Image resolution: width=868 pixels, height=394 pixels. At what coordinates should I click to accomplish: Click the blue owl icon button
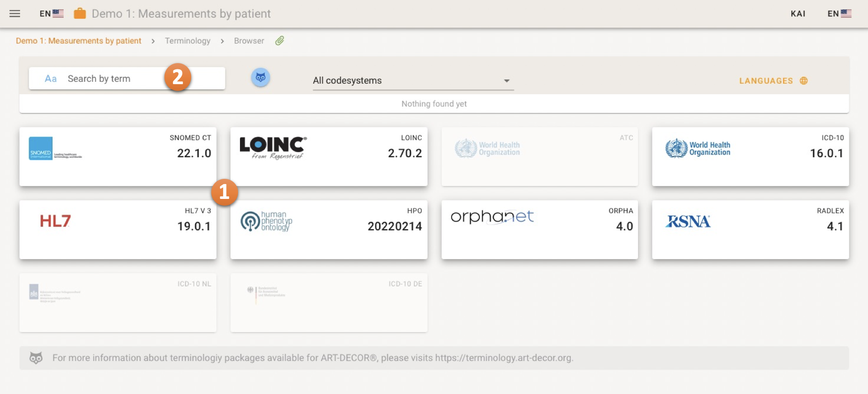(260, 77)
